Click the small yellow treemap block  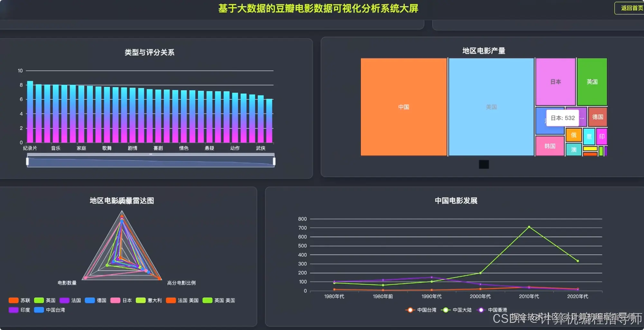[x=590, y=149]
